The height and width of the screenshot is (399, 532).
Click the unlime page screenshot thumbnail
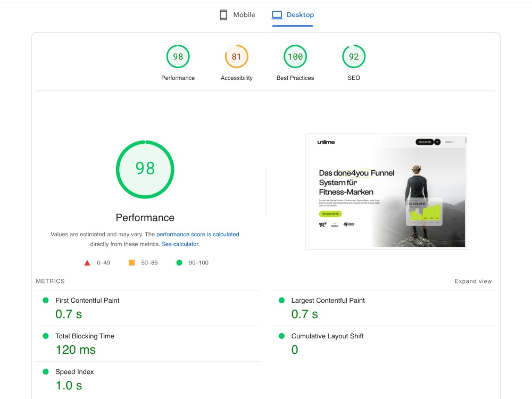point(387,192)
